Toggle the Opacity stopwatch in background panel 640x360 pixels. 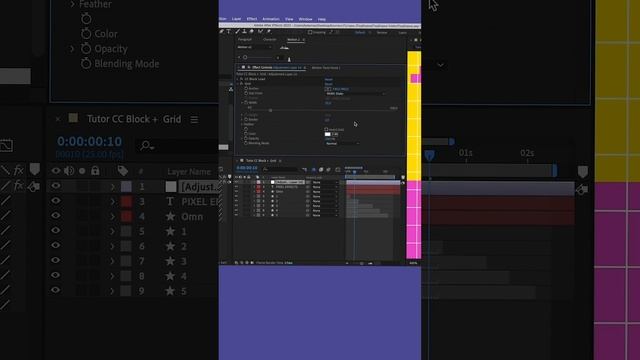coord(86,49)
